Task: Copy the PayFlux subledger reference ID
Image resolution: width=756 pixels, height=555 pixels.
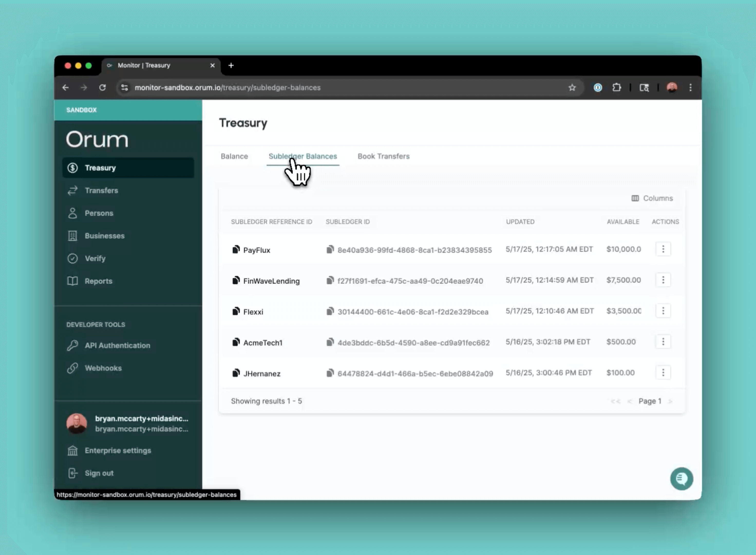Action: 236,249
